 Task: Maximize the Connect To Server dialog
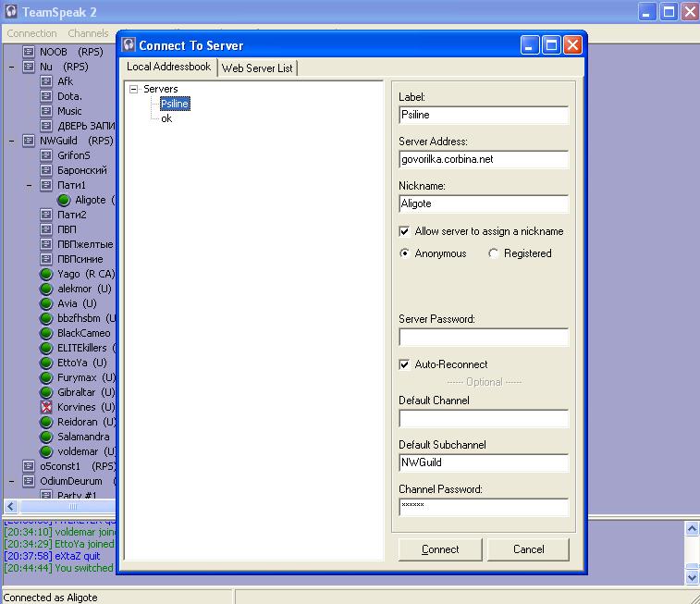tap(551, 44)
